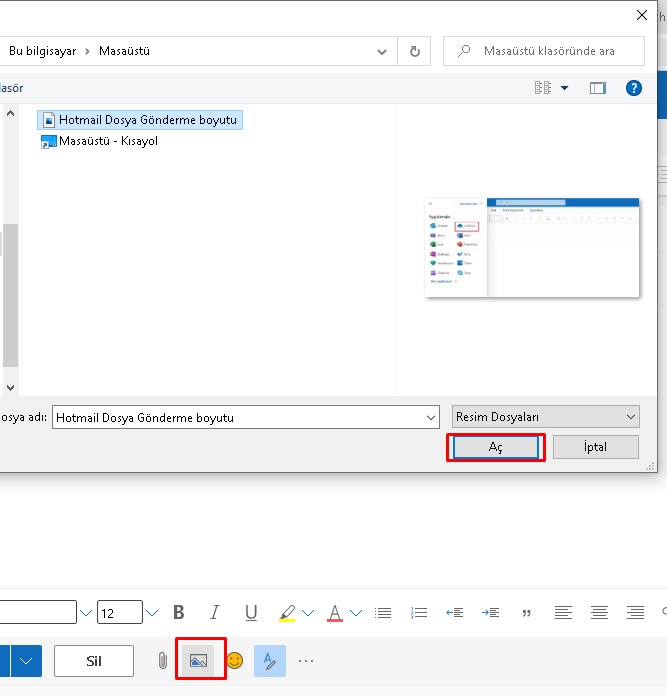The height and width of the screenshot is (696, 667).
Task: Click the Aç (Open) button
Action: pyautogui.click(x=496, y=447)
